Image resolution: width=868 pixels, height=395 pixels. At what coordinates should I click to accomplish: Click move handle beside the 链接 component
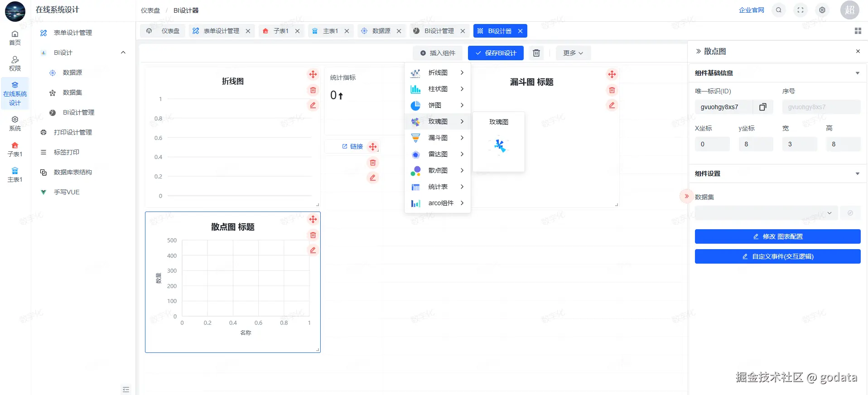point(373,147)
